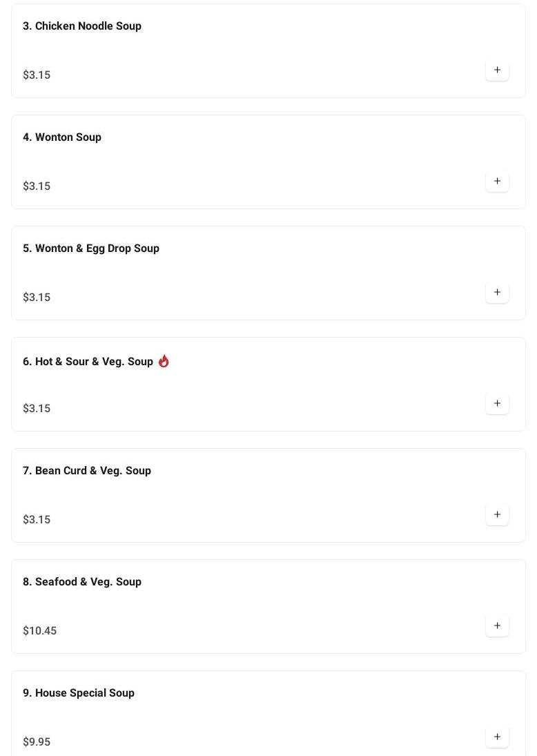Add Chicken Noodle Soup using plus icon
This screenshot has width=537, height=756.
pyautogui.click(x=497, y=70)
